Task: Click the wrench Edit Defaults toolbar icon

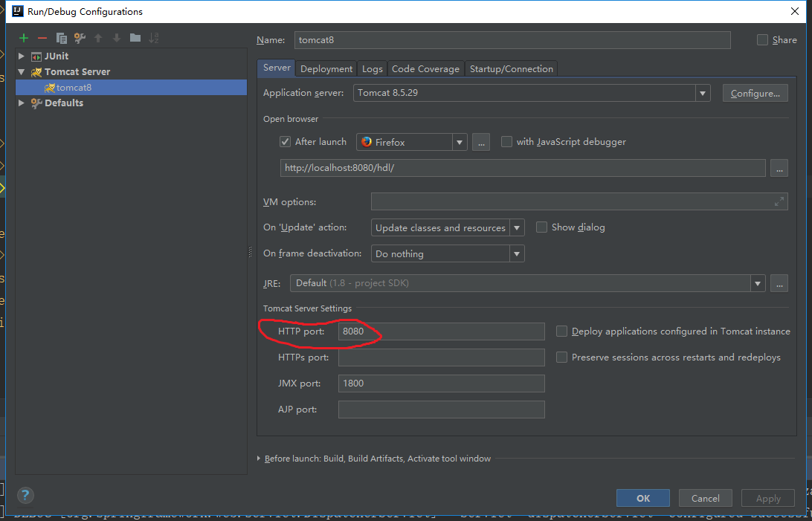Action: pyautogui.click(x=80, y=38)
